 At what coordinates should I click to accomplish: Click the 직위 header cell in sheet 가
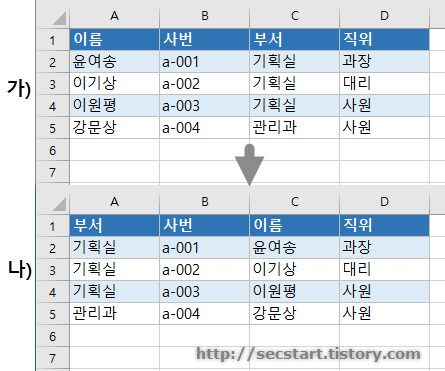click(384, 39)
